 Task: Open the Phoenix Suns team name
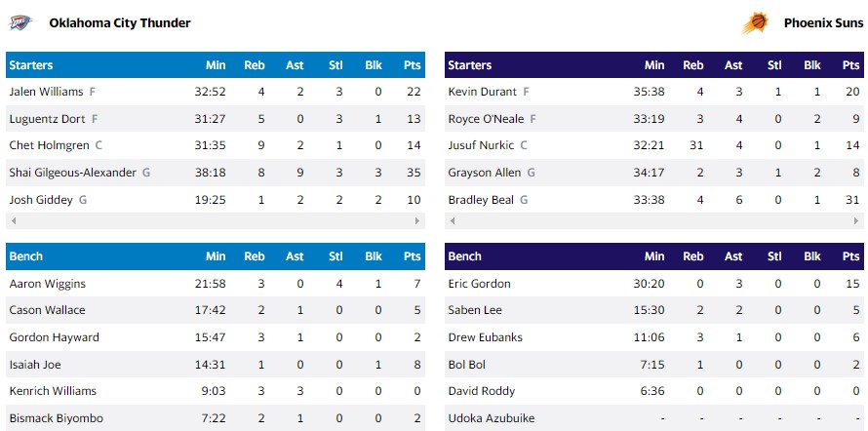tap(822, 22)
